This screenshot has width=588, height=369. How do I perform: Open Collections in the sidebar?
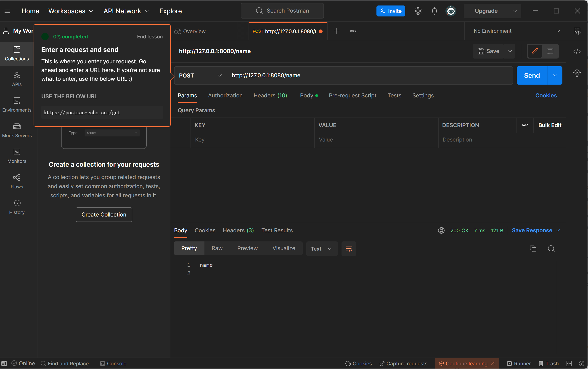[17, 54]
